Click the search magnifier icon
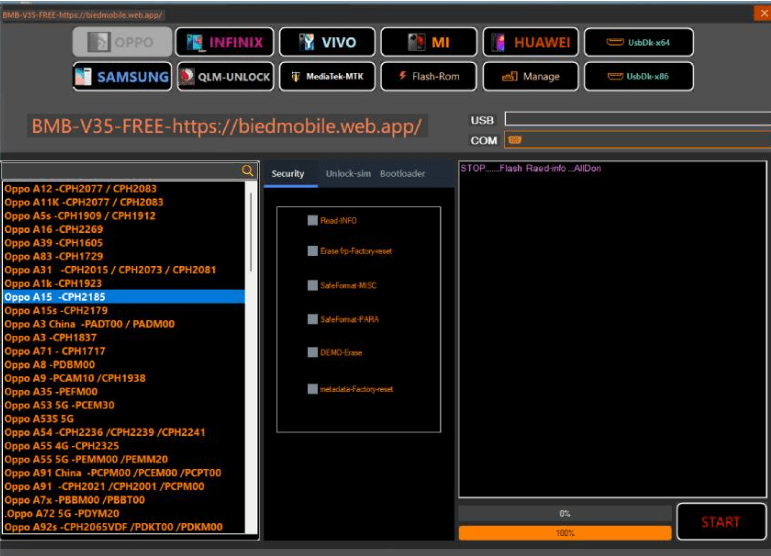 pyautogui.click(x=248, y=171)
